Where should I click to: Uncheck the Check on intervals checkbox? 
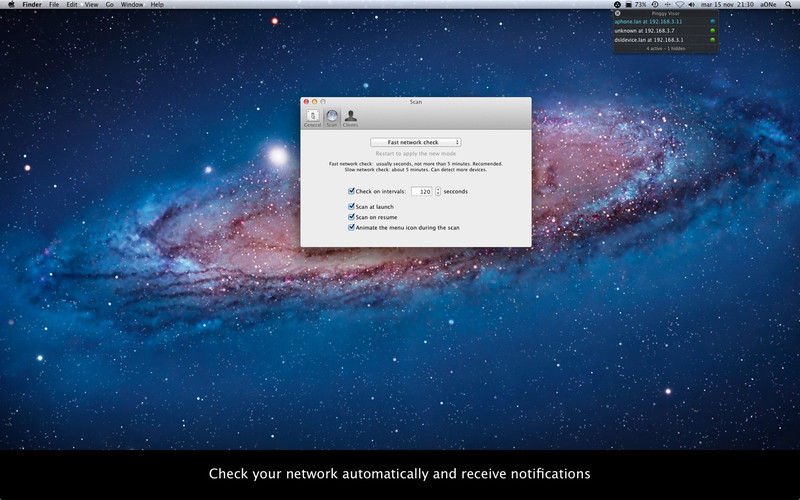pos(351,191)
